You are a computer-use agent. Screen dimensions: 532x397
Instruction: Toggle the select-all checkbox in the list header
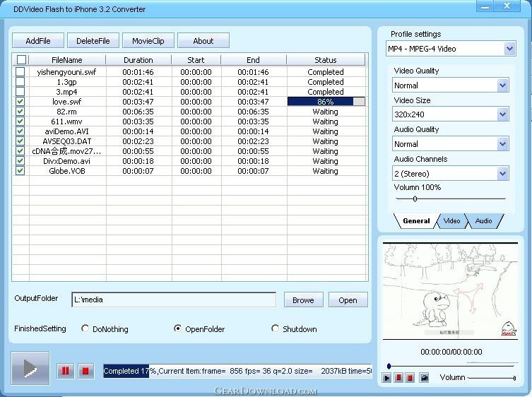click(21, 60)
